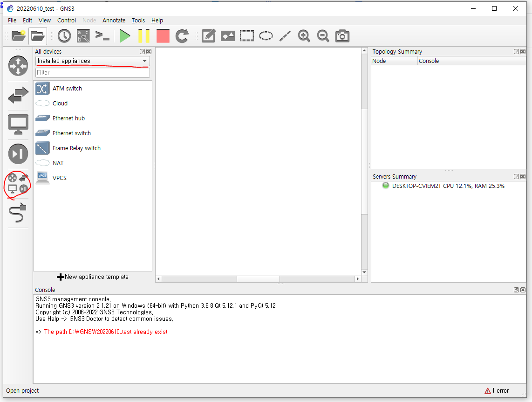Browse security devices sidebar icon
The image size is (532, 402).
pyautogui.click(x=18, y=154)
